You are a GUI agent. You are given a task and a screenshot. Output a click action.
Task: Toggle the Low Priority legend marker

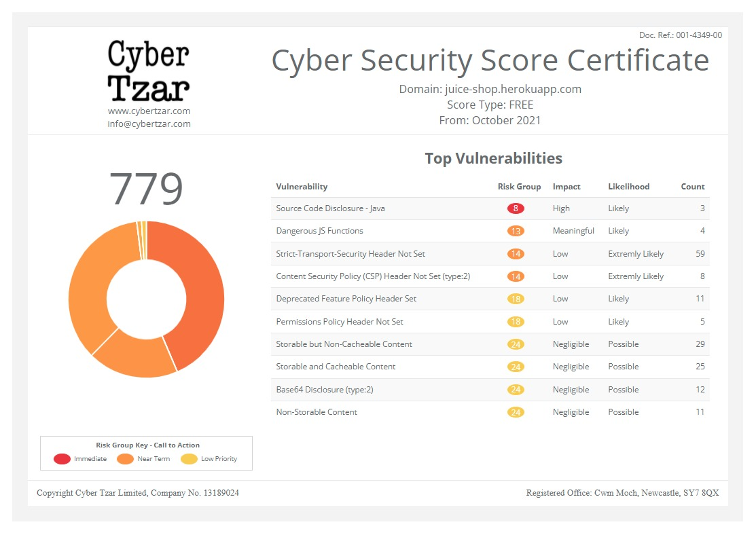(187, 458)
